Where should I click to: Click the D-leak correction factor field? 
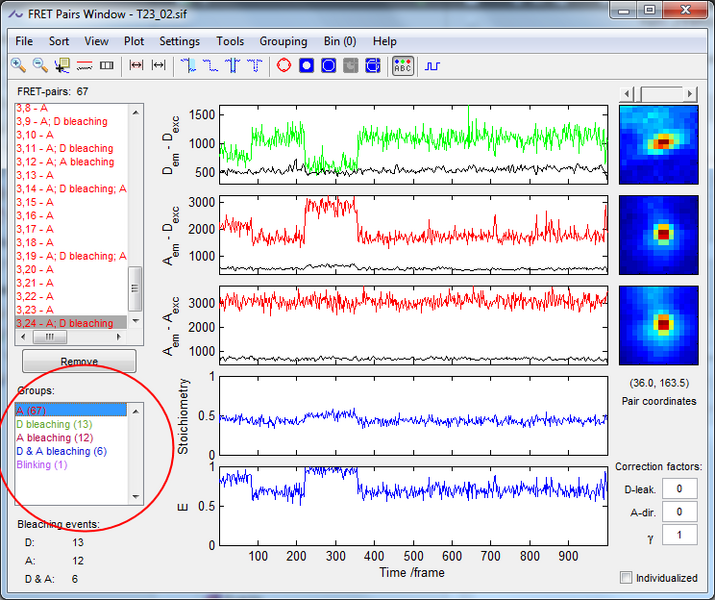tap(680, 488)
